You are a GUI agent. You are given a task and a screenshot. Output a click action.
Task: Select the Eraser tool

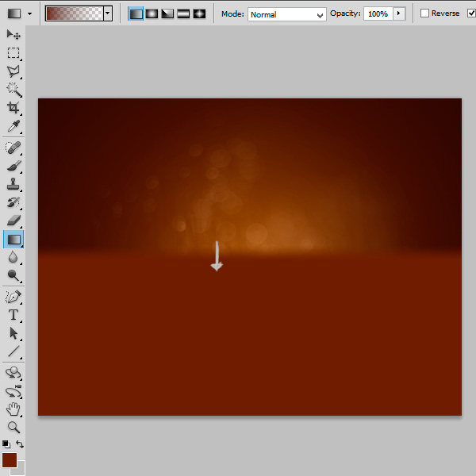13,221
